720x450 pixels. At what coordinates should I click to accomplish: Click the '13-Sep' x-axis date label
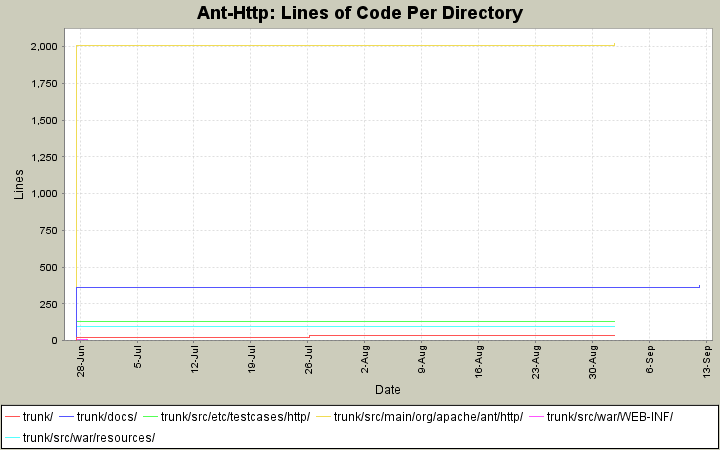point(706,362)
